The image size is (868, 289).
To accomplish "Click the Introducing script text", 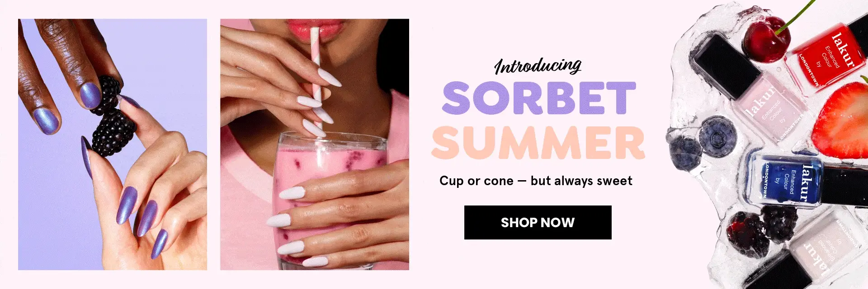I will 538,65.
